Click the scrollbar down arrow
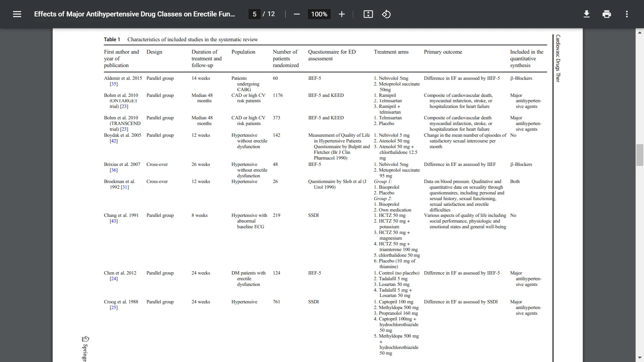The image size is (644, 362). [640, 358]
